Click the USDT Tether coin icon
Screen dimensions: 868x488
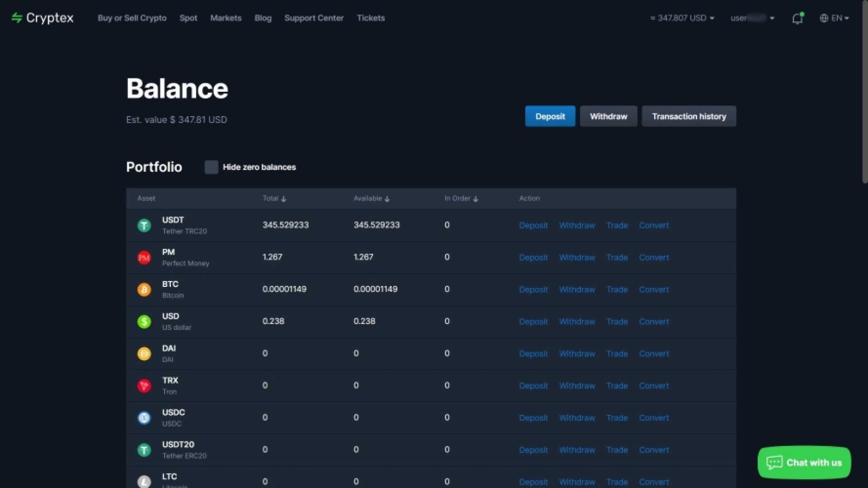coord(144,225)
